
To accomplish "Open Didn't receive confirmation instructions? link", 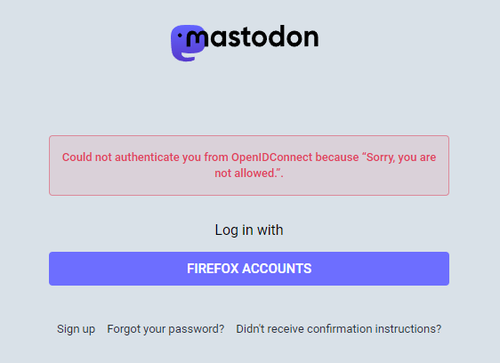I will click(x=339, y=329).
